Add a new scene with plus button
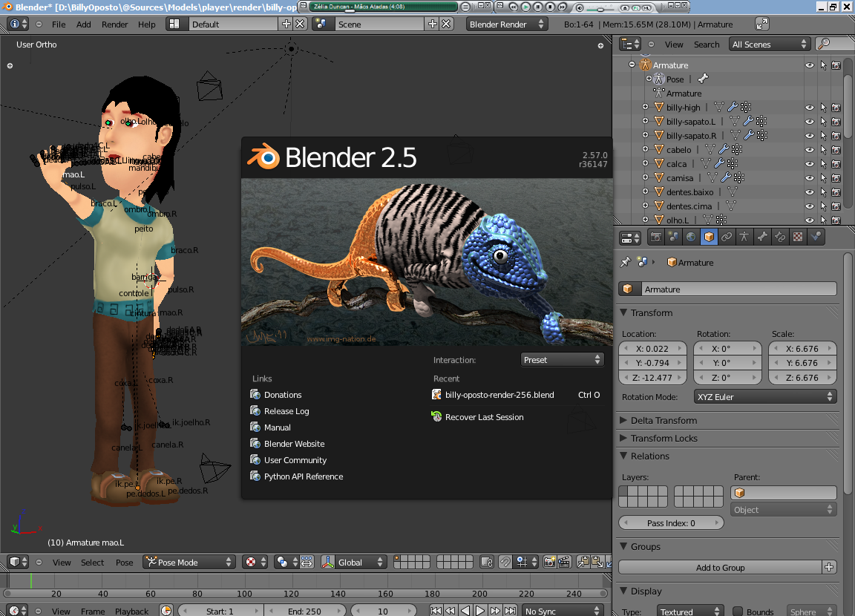855x616 pixels. [x=433, y=24]
